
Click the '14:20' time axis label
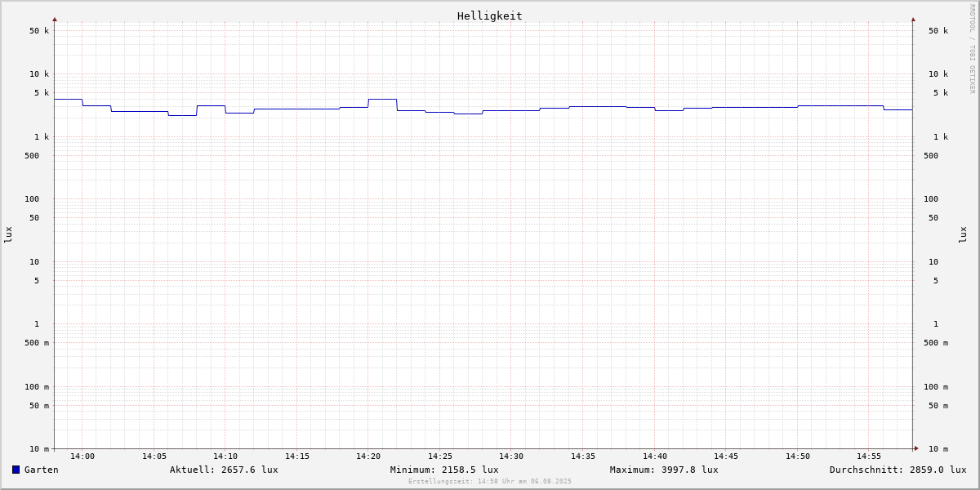pos(368,457)
